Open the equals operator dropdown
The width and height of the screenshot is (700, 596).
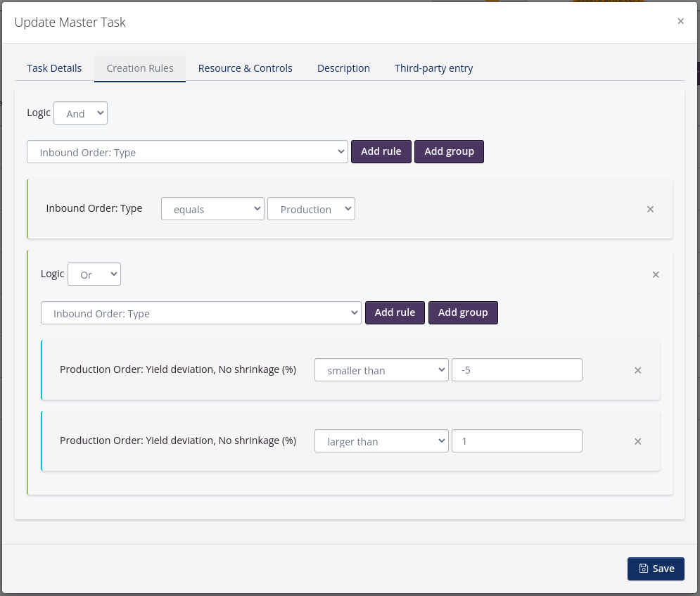coord(212,208)
